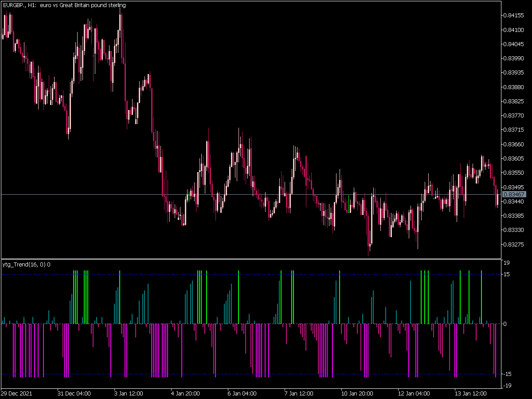
Task: Click the price axis label 0.83715
Action: (514, 130)
